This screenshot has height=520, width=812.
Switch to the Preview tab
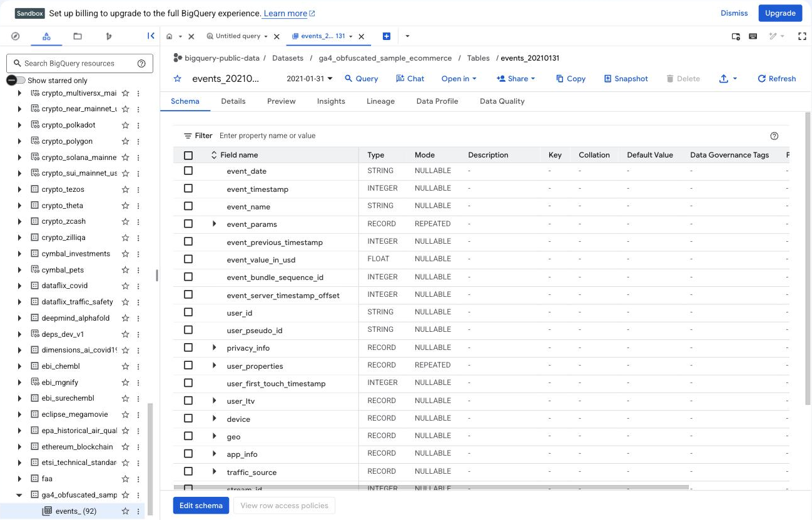point(282,101)
